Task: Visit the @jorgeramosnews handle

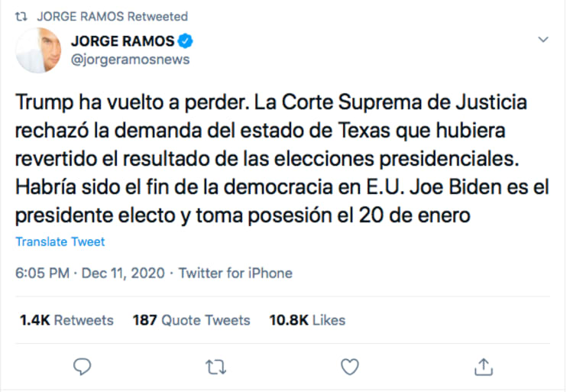Action: 130,60
